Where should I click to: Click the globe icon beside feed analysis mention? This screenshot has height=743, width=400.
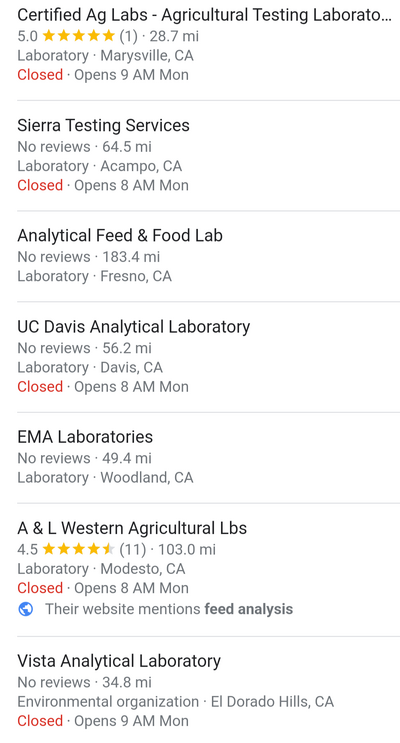click(x=26, y=609)
